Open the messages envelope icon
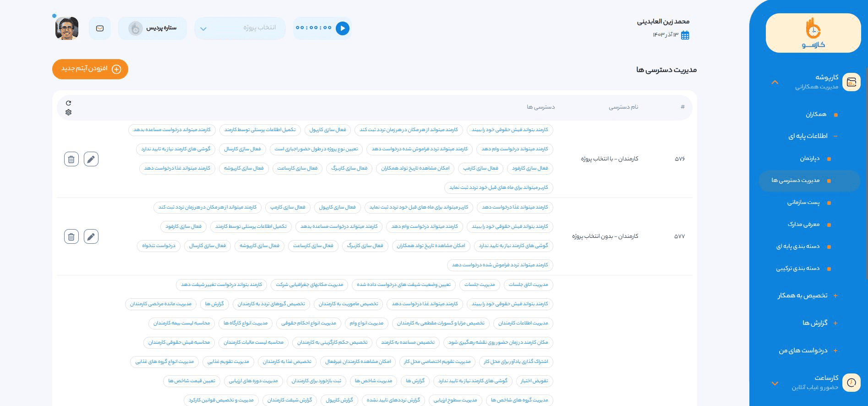 100,28
